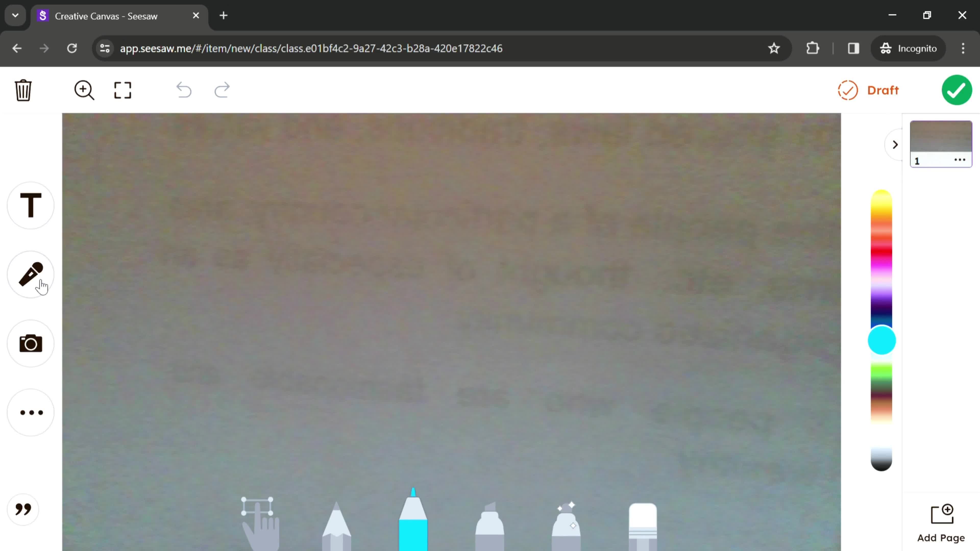
Task: Click the Undo button
Action: click(185, 90)
